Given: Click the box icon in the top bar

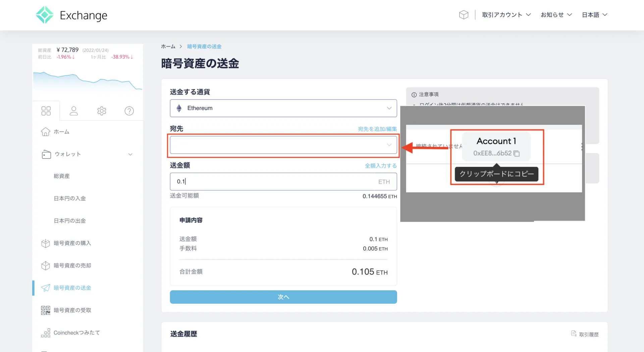Looking at the screenshot, I should point(464,14).
